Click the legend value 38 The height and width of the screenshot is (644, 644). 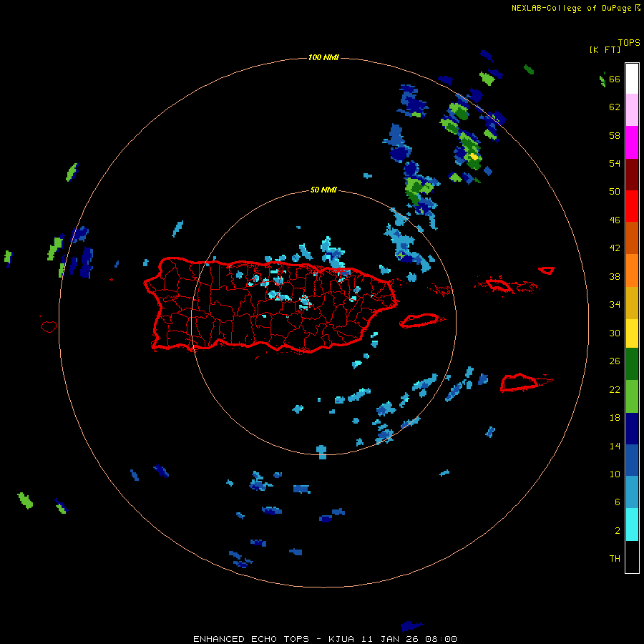click(x=615, y=276)
